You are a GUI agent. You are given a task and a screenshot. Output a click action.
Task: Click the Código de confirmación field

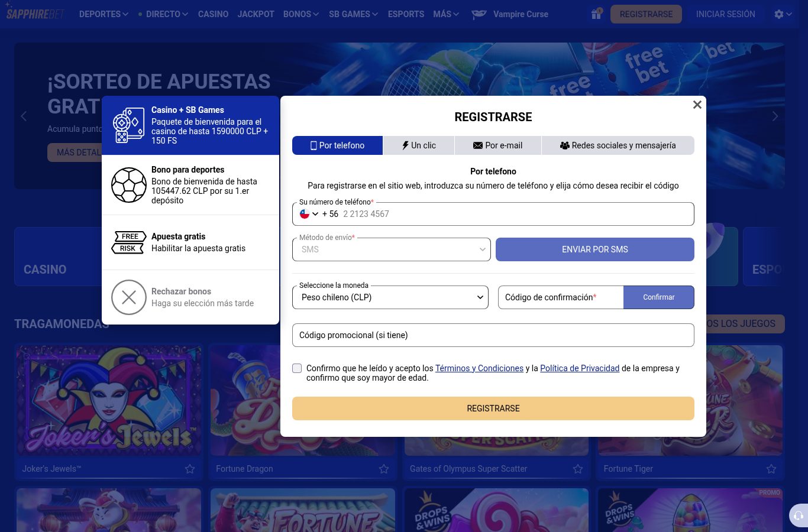click(x=561, y=297)
